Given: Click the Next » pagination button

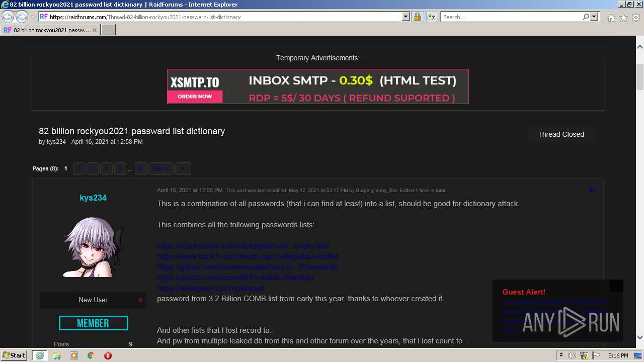Looking at the screenshot, I should tap(161, 168).
